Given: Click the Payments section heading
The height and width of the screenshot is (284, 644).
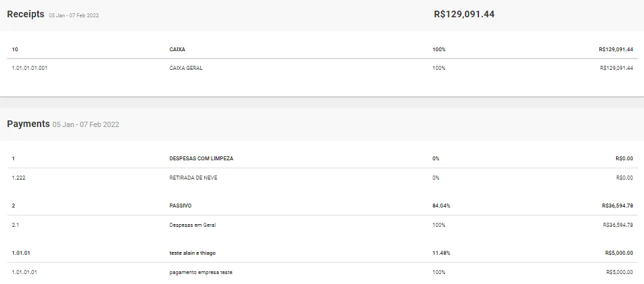Looking at the screenshot, I should (28, 124).
